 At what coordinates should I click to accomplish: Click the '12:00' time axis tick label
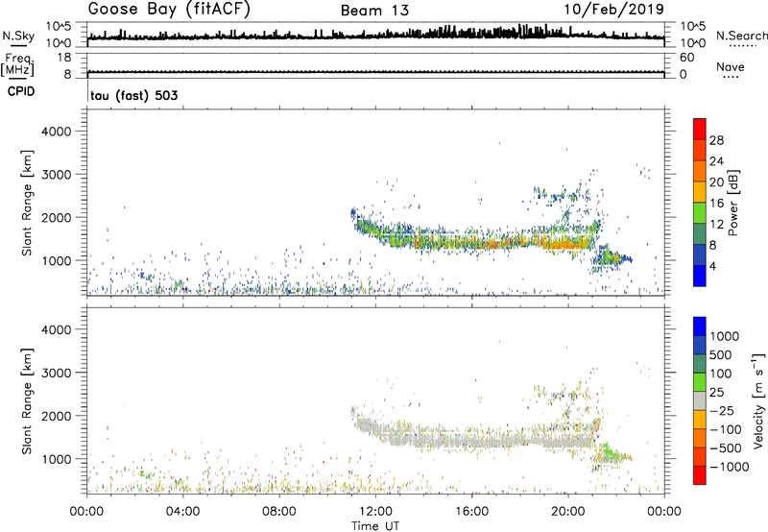point(375,512)
